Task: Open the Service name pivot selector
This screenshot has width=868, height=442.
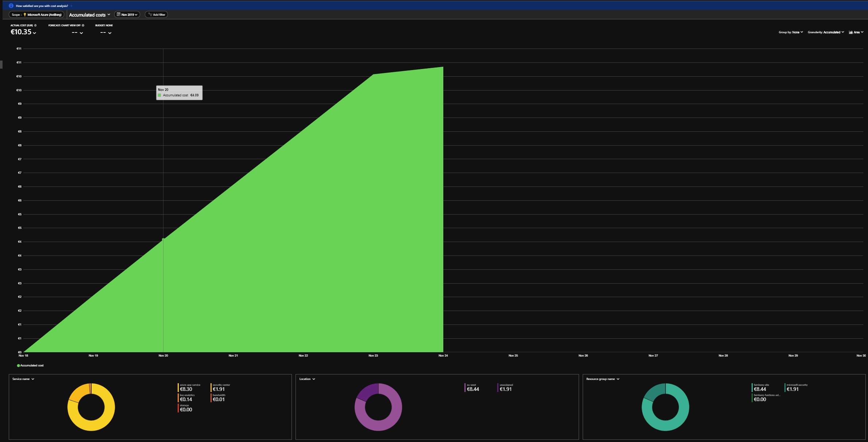Action: tap(23, 379)
